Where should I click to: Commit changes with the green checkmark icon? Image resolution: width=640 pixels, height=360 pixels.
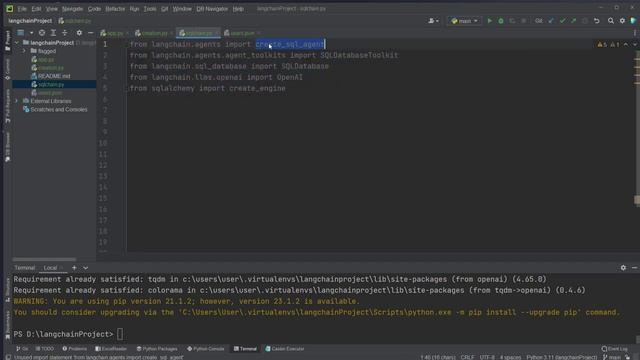coord(562,21)
